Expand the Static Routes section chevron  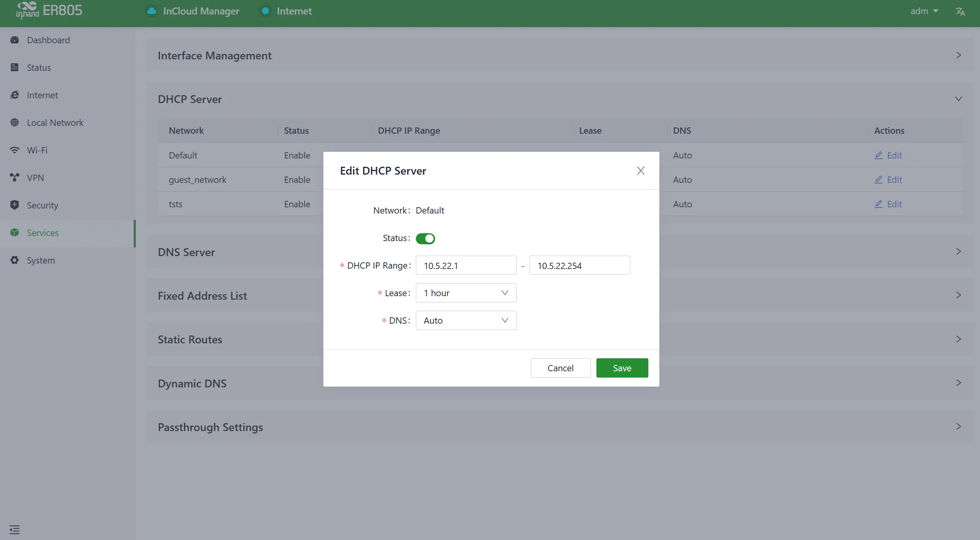tap(958, 339)
